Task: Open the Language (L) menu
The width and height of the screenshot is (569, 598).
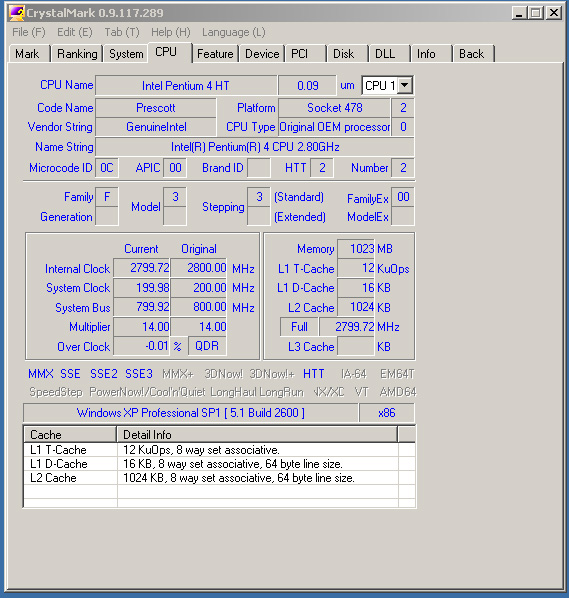Action: [233, 32]
